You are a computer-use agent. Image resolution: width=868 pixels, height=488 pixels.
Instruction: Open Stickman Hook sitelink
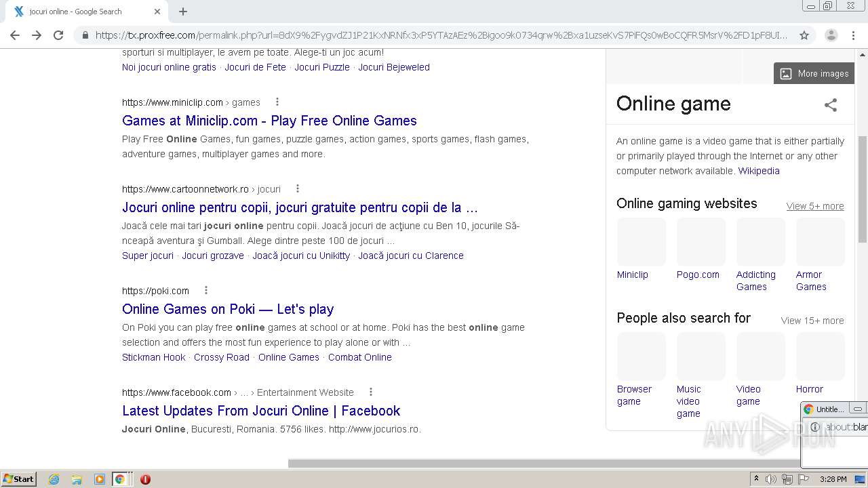pyautogui.click(x=154, y=357)
